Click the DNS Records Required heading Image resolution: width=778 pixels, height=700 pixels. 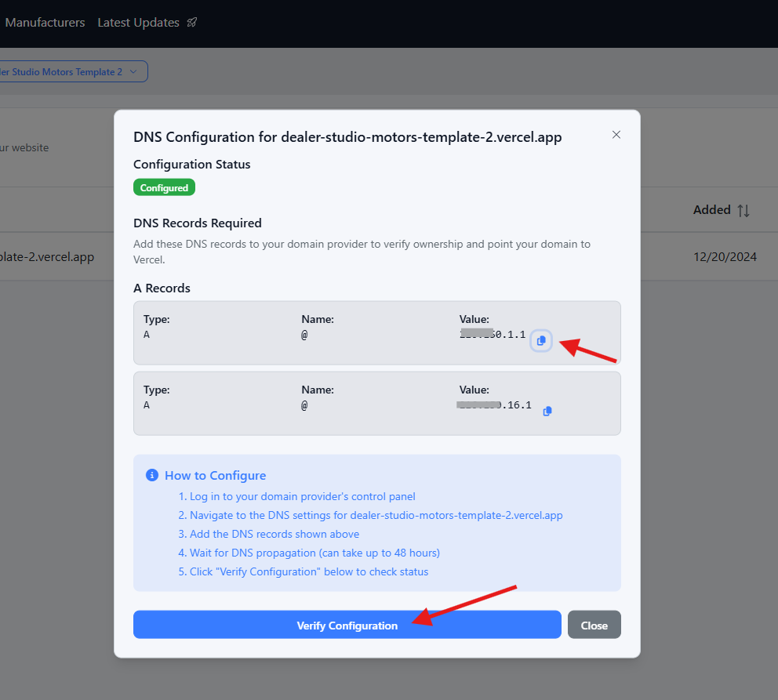click(x=198, y=223)
